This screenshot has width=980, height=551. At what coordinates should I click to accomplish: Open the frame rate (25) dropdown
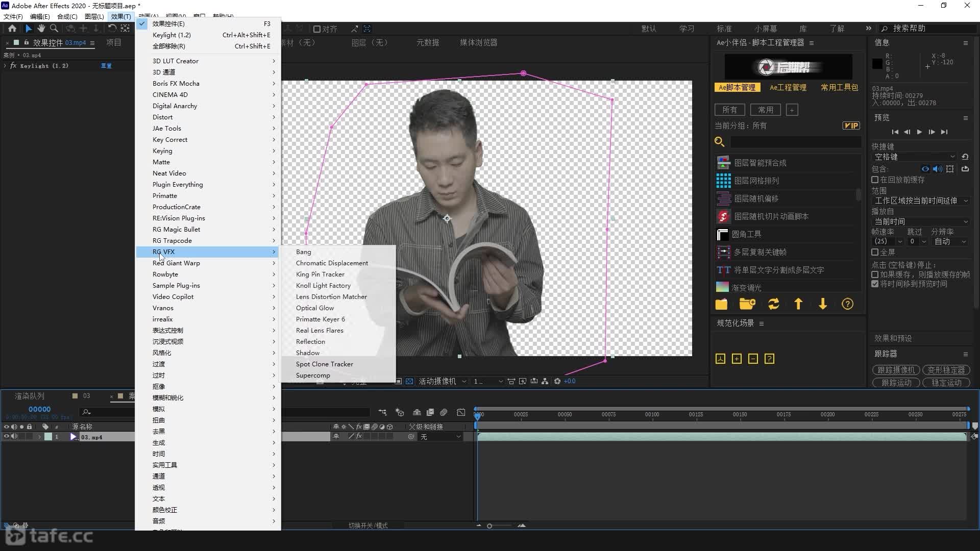(x=888, y=241)
